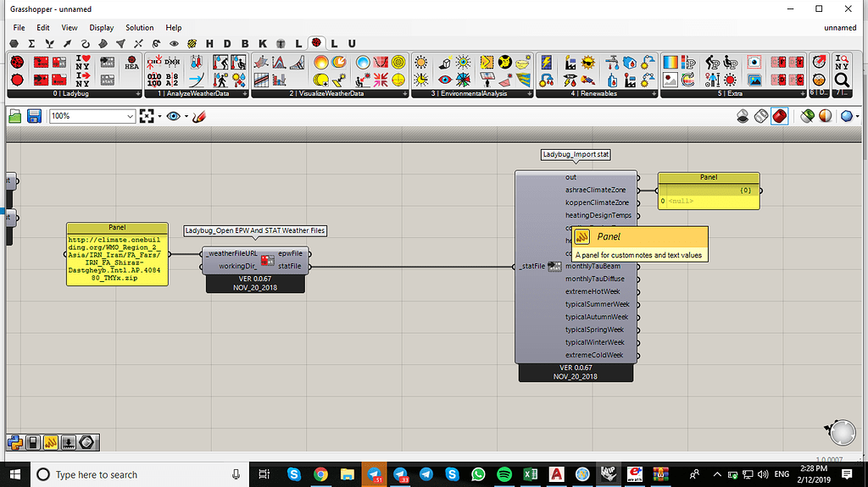868x487 pixels.
Task: Switch to the Maths sigma tab
Action: click(31, 44)
